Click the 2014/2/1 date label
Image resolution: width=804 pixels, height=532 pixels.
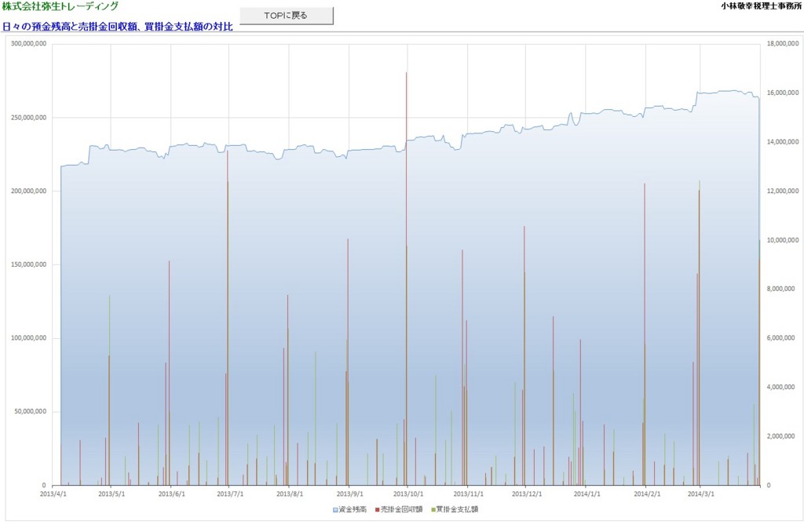pos(647,494)
